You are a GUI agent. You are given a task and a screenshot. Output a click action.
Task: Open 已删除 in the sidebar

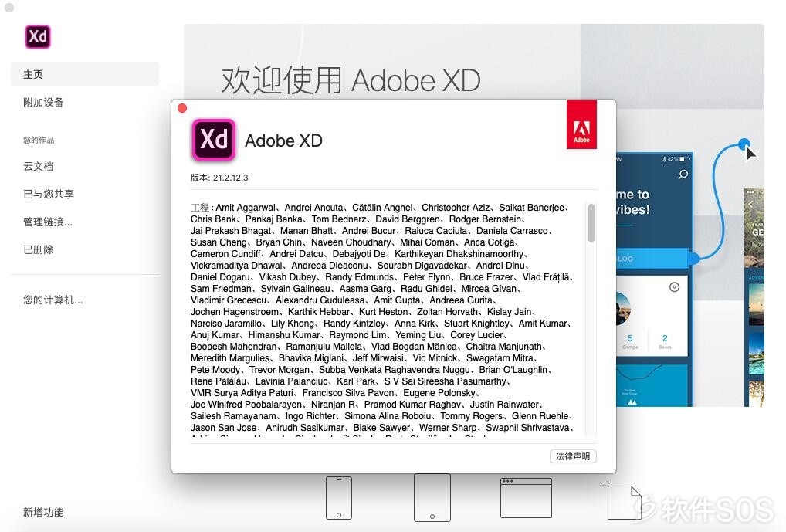[38, 249]
